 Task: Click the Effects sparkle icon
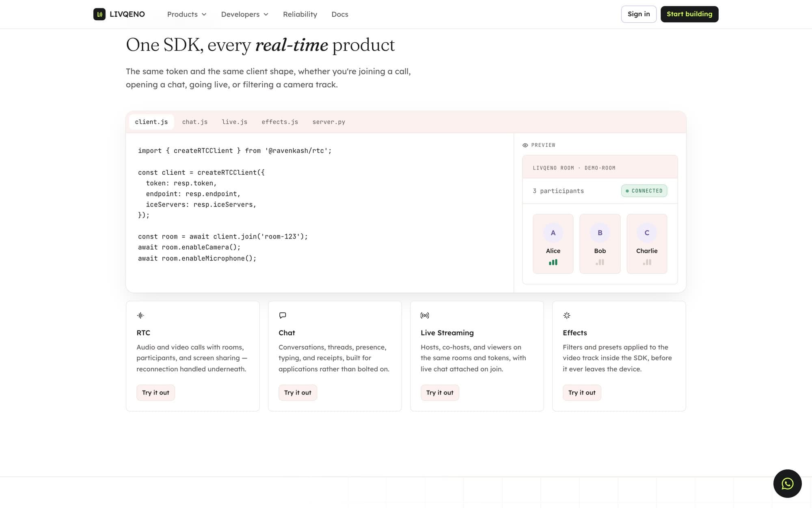point(567,315)
